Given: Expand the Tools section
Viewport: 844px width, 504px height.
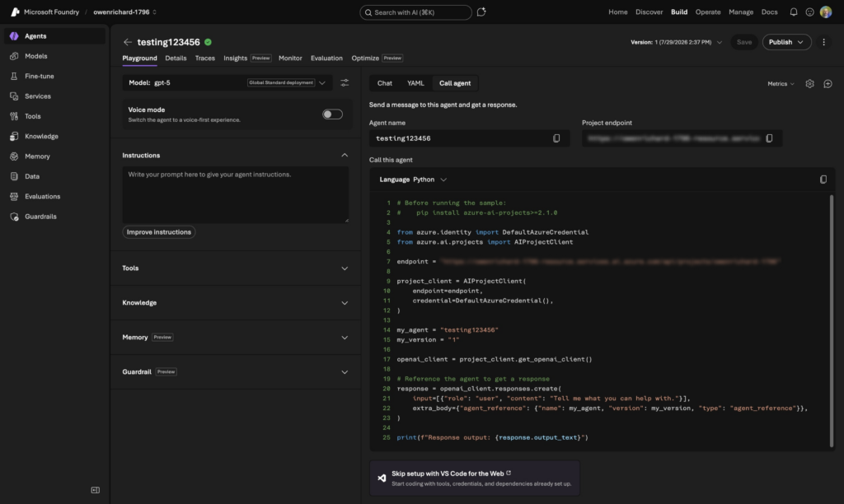Looking at the screenshot, I should 345,268.
